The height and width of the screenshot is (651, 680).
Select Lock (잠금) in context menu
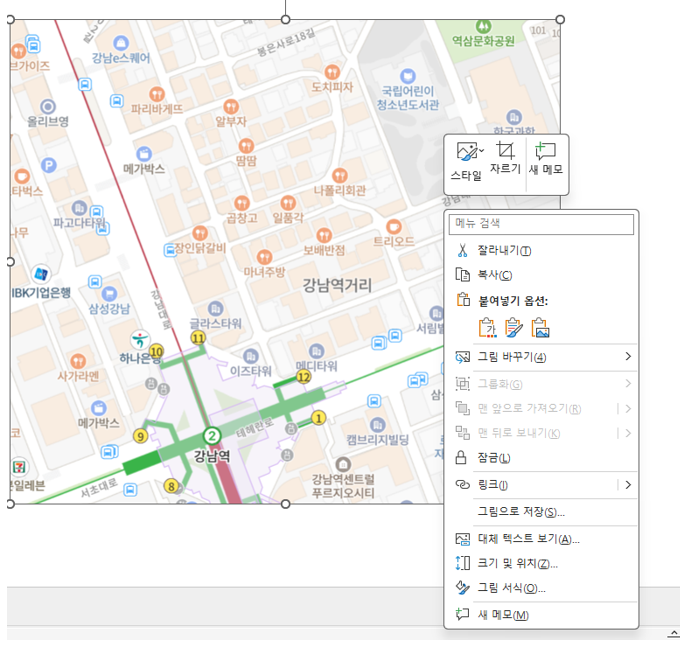(x=541, y=458)
